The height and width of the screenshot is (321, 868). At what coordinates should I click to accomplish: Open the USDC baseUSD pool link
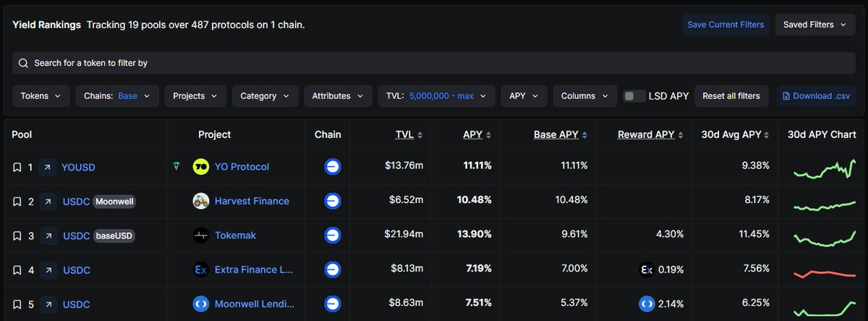click(x=76, y=236)
